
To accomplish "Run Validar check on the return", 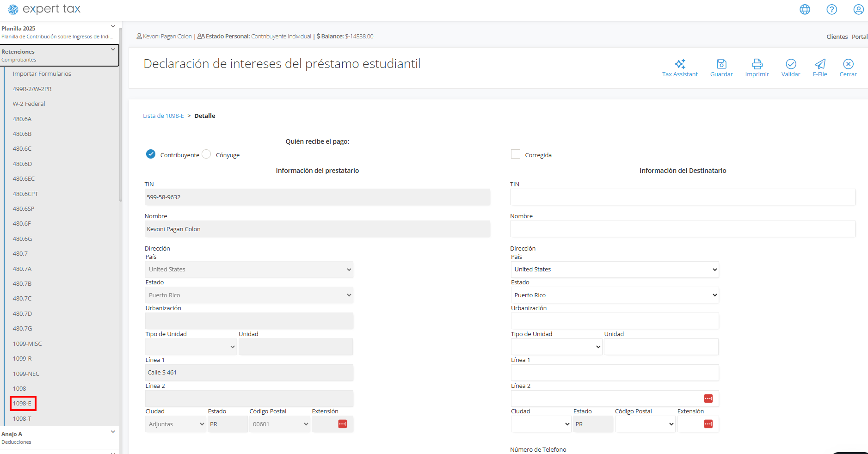I will [791, 68].
